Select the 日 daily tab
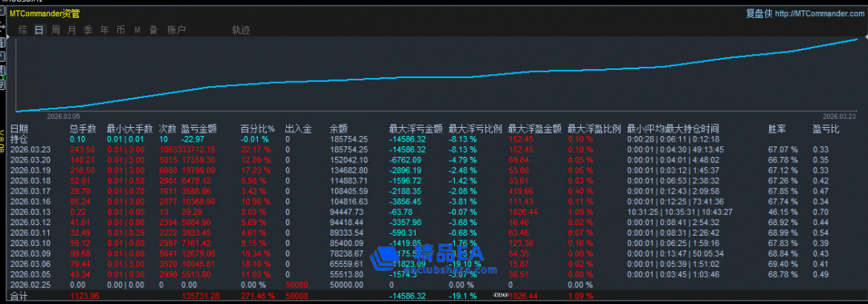The image size is (868, 304). tap(39, 30)
